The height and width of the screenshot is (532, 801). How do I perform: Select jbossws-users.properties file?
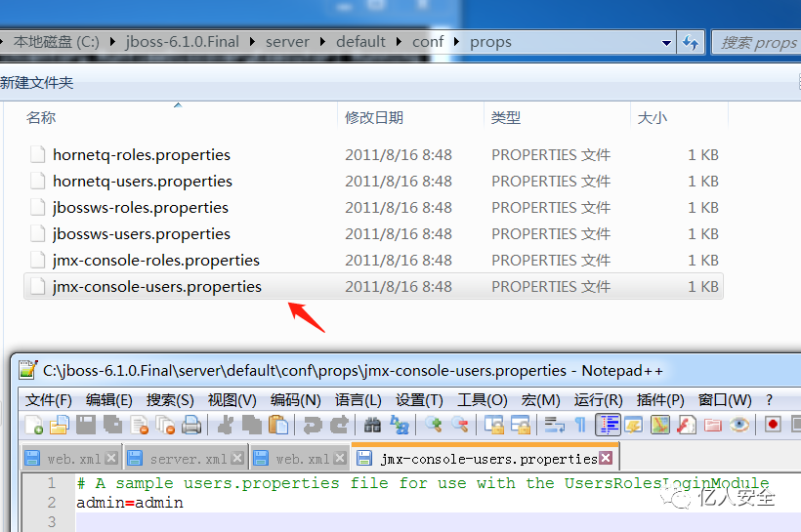pyautogui.click(x=142, y=234)
